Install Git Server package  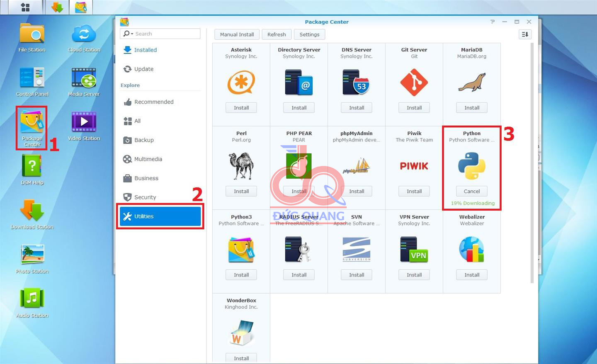coord(414,108)
